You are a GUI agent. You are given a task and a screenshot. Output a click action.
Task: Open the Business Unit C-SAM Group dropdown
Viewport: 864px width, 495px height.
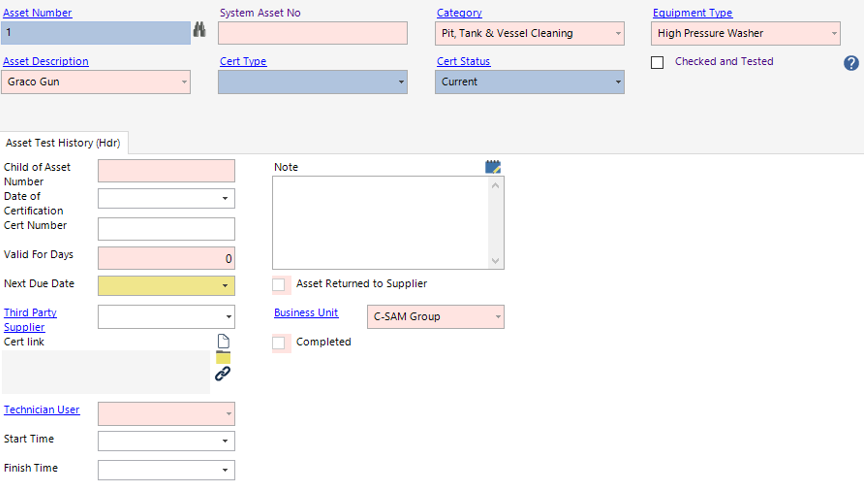point(498,317)
